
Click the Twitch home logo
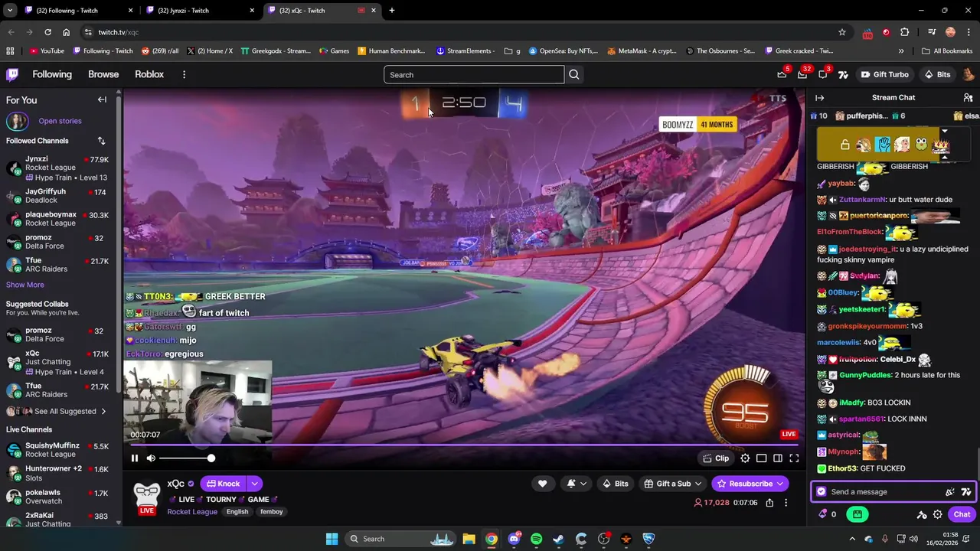pos(12,74)
